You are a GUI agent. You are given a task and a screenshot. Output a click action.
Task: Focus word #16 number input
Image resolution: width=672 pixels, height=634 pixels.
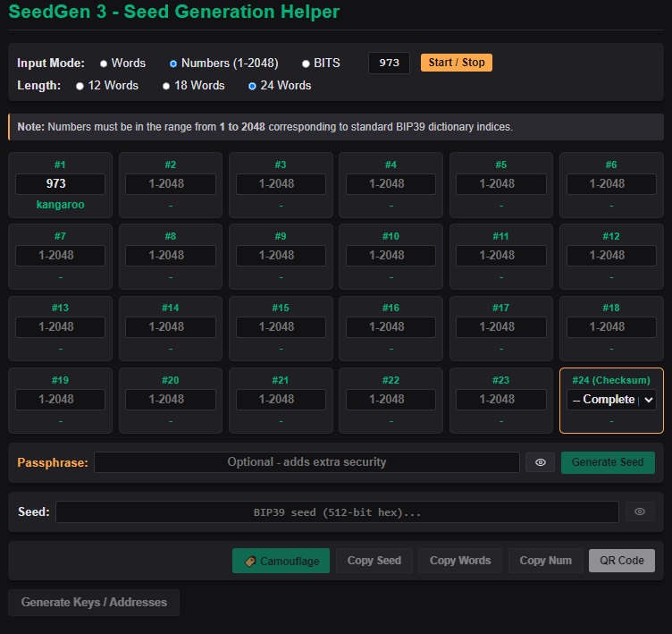pyautogui.click(x=391, y=327)
